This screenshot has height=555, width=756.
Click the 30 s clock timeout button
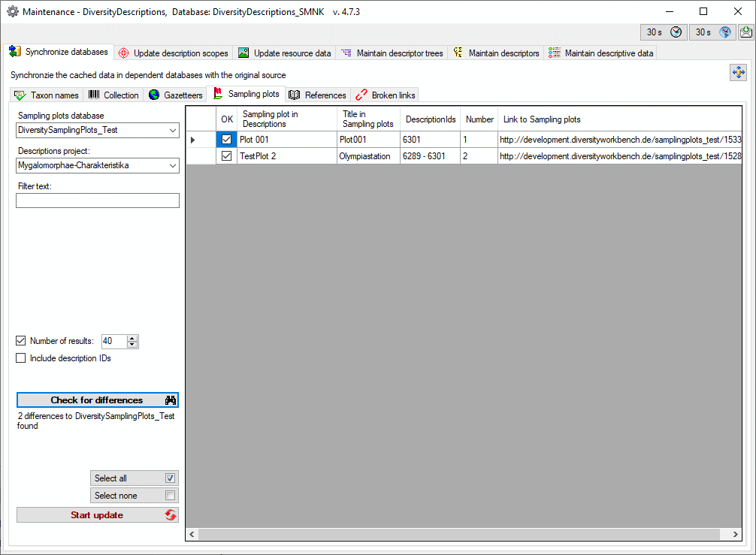point(664,32)
